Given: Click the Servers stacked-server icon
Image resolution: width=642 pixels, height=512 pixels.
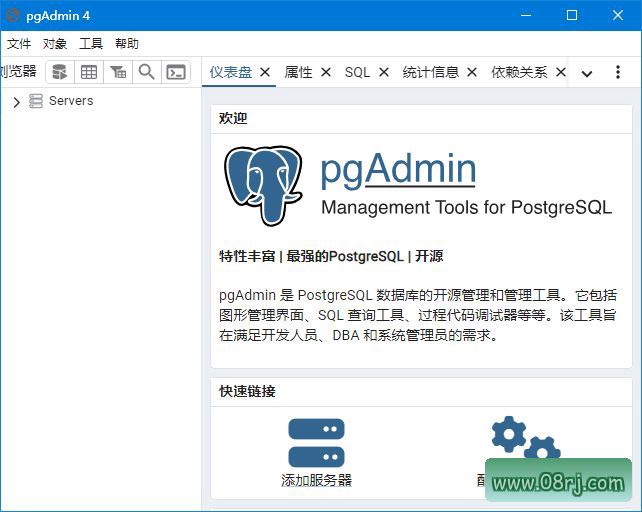Looking at the screenshot, I should coord(36,101).
